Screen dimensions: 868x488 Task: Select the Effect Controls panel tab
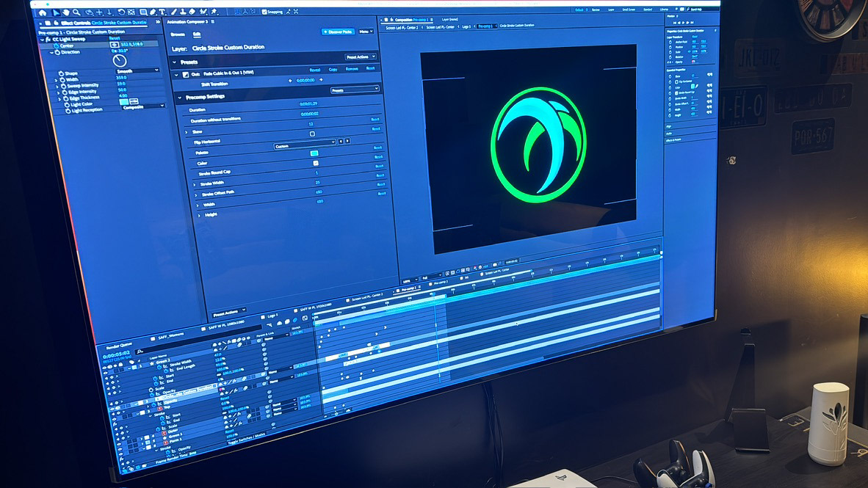pos(104,23)
